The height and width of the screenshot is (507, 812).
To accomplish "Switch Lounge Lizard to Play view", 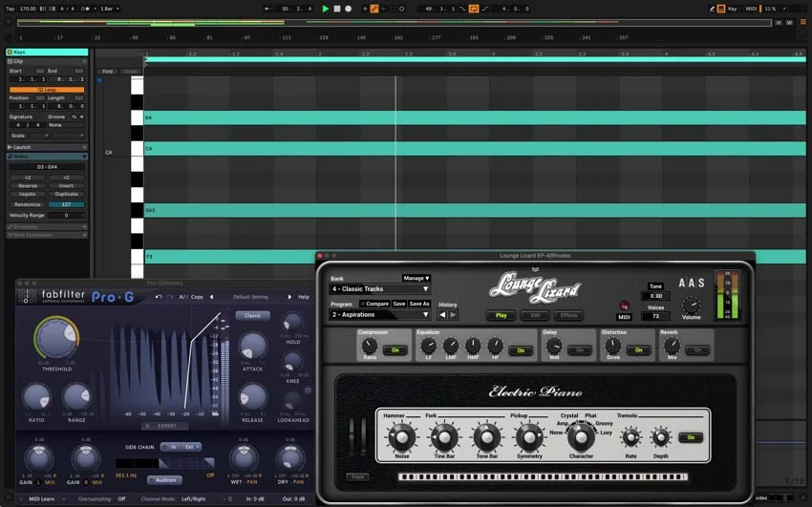I will pyautogui.click(x=501, y=315).
